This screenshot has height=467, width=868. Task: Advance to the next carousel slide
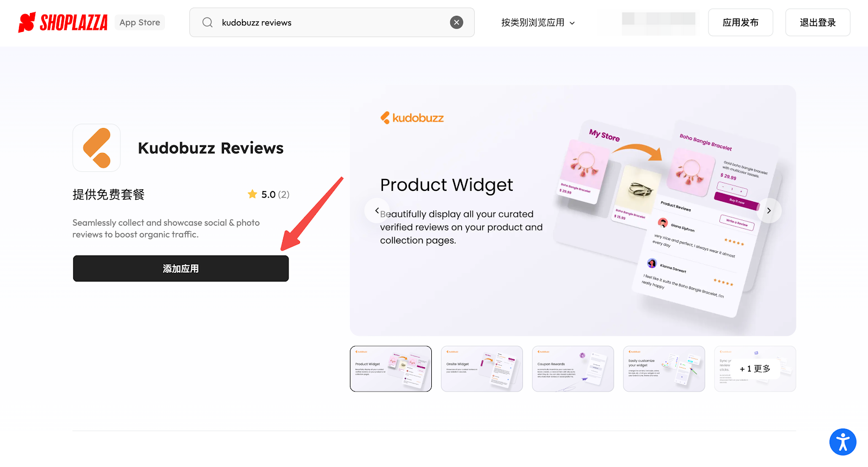(x=769, y=210)
